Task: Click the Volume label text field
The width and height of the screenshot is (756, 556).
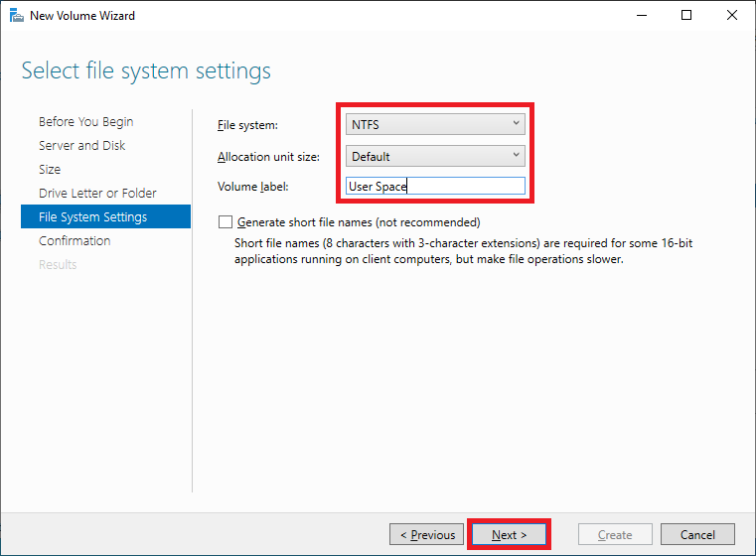Action: tap(435, 186)
